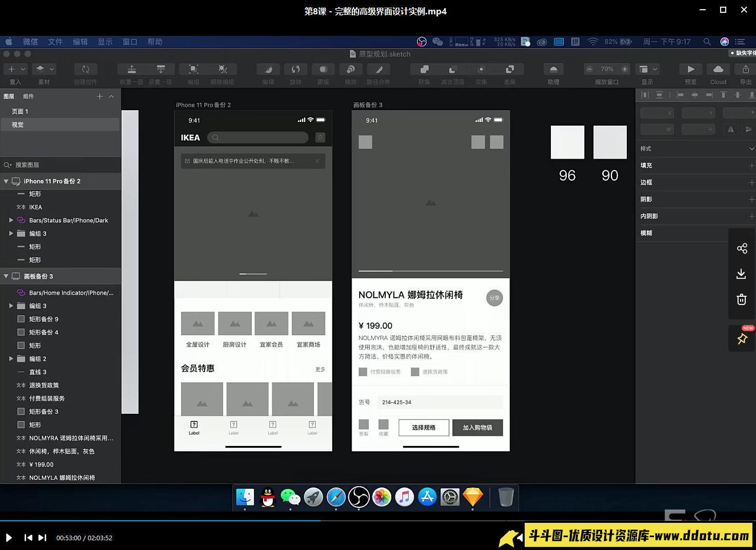Image resolution: width=756 pixels, height=550 pixels.
Task: Click the Scale (缩放) toolbar icon
Action: (x=351, y=69)
